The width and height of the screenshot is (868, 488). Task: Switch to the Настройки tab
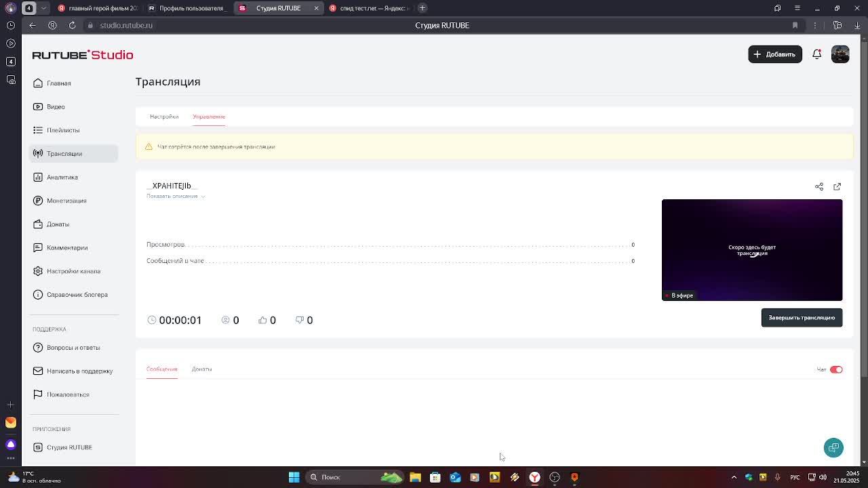coord(164,117)
